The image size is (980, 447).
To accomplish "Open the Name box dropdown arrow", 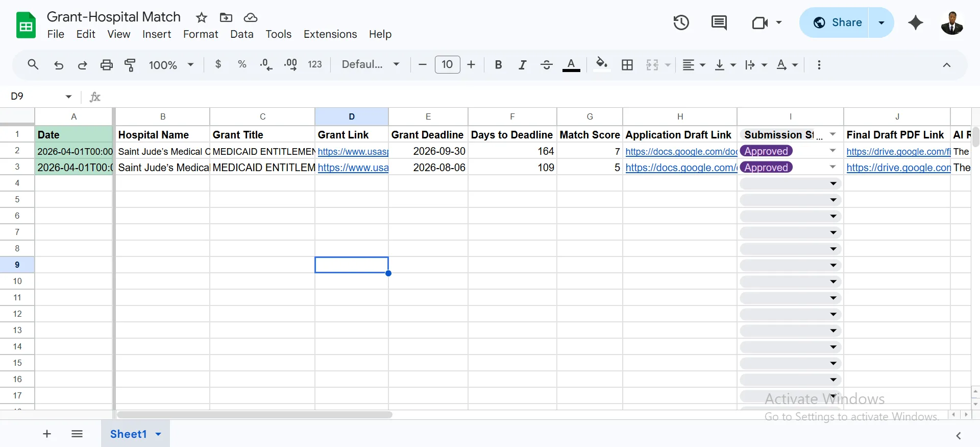I will [x=68, y=96].
